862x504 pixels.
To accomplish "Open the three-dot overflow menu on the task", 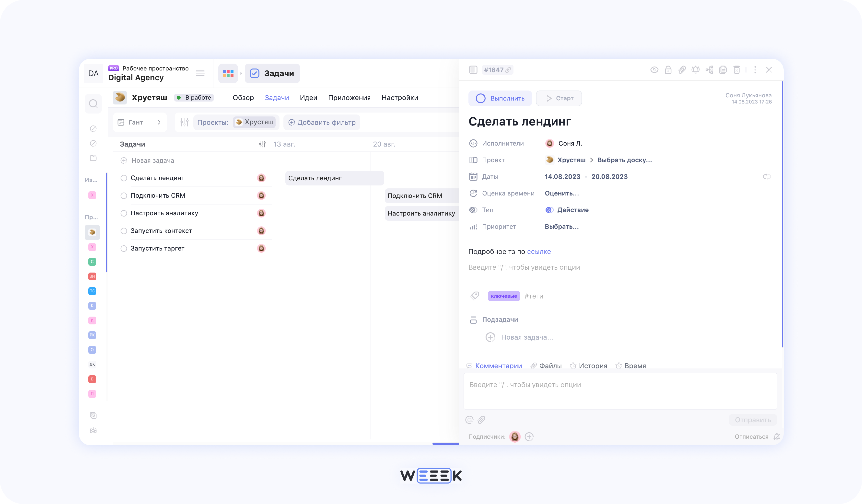I will (x=755, y=70).
